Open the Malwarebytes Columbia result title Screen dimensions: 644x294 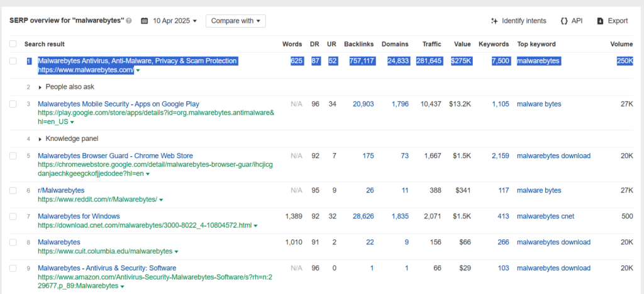pos(59,242)
